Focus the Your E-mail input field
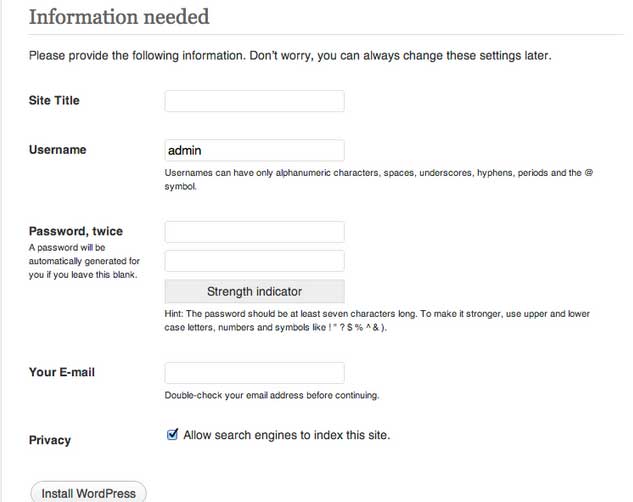The height and width of the screenshot is (502, 633). (254, 373)
